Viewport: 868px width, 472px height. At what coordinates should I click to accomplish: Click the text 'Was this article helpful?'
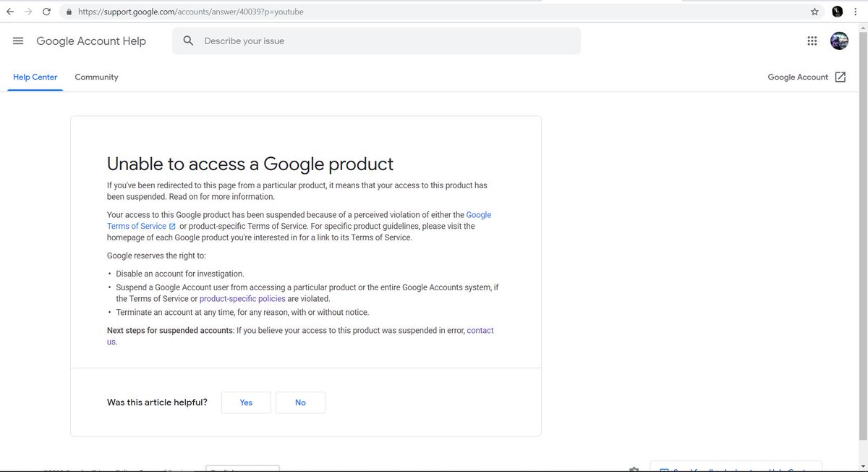(157, 403)
